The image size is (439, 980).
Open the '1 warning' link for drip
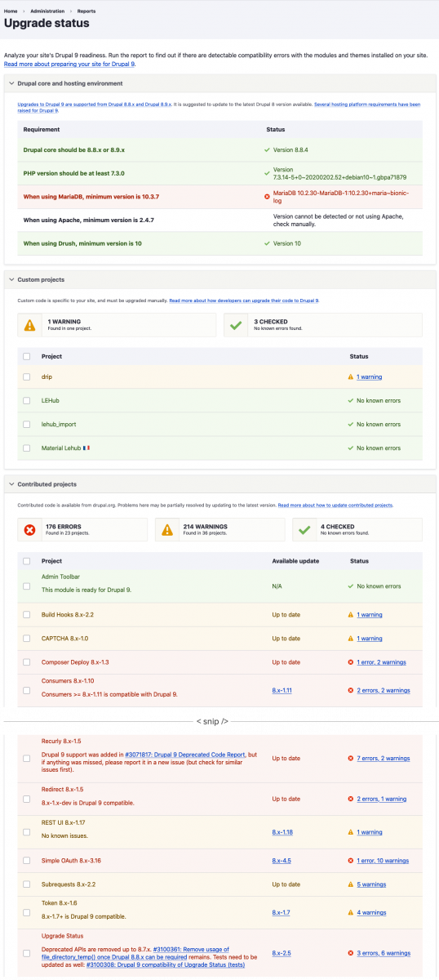(369, 376)
